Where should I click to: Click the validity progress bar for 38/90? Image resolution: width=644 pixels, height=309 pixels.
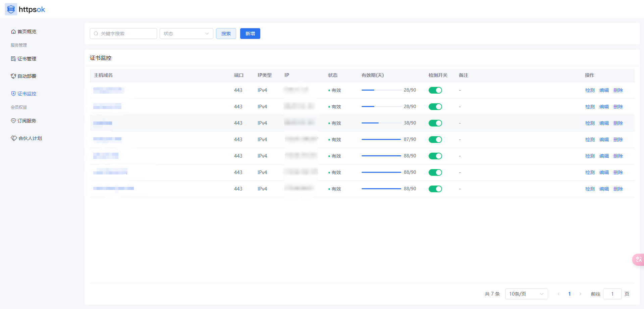(381, 123)
